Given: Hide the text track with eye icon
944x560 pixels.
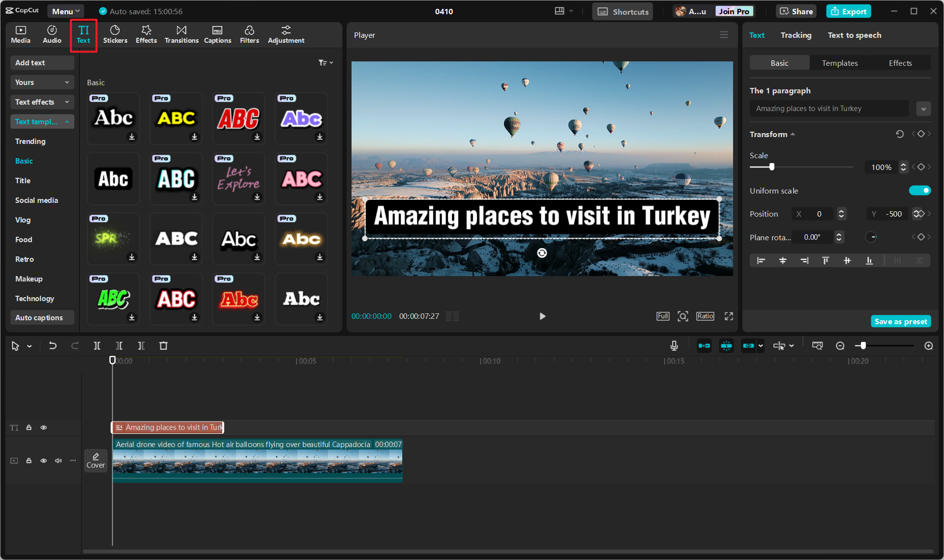Looking at the screenshot, I should pos(44,427).
